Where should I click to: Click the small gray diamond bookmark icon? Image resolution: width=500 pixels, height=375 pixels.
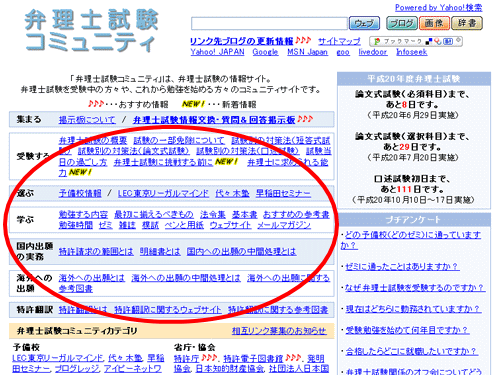click(x=459, y=40)
